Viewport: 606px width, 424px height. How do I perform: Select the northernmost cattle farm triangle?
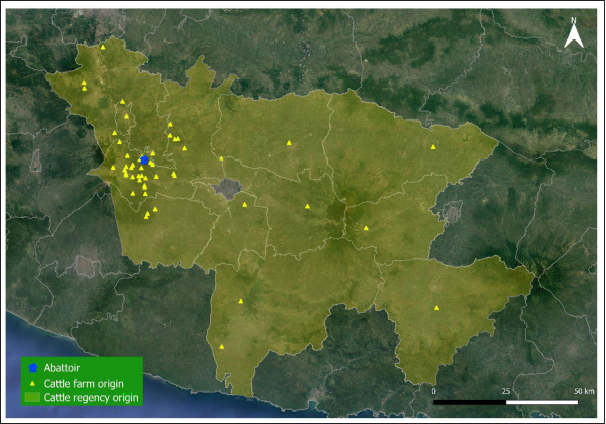tap(102, 47)
